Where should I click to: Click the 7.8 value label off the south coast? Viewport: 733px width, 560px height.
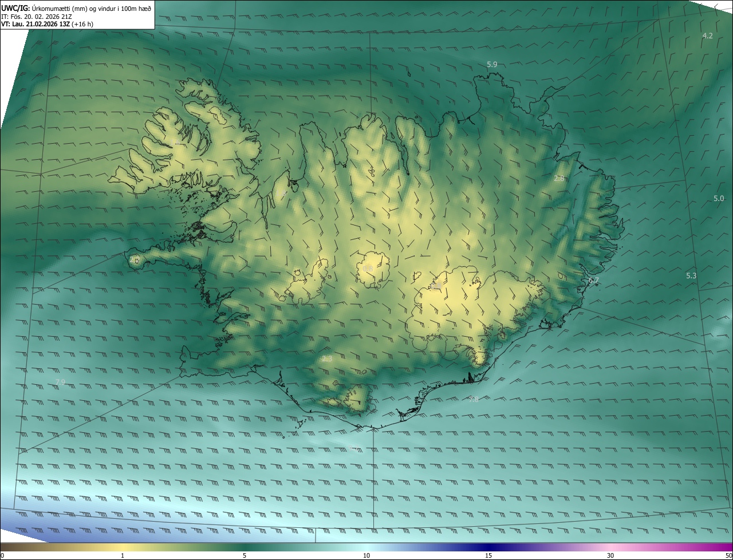click(x=474, y=400)
